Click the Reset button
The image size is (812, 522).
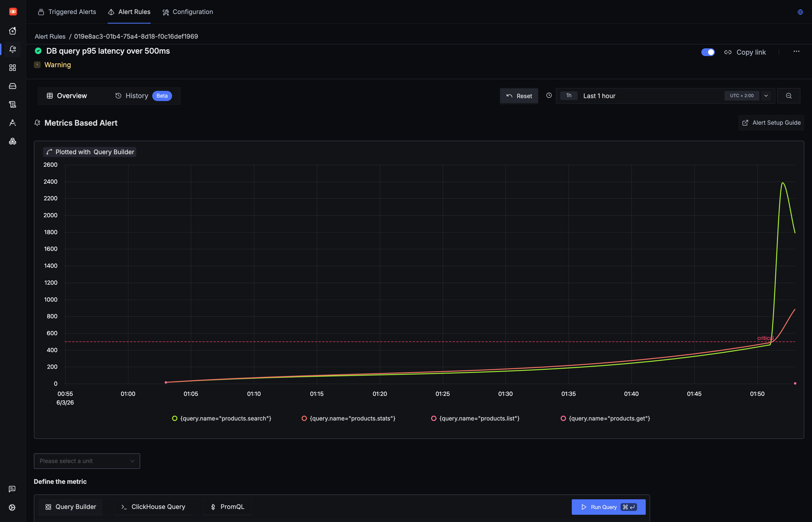(x=519, y=96)
